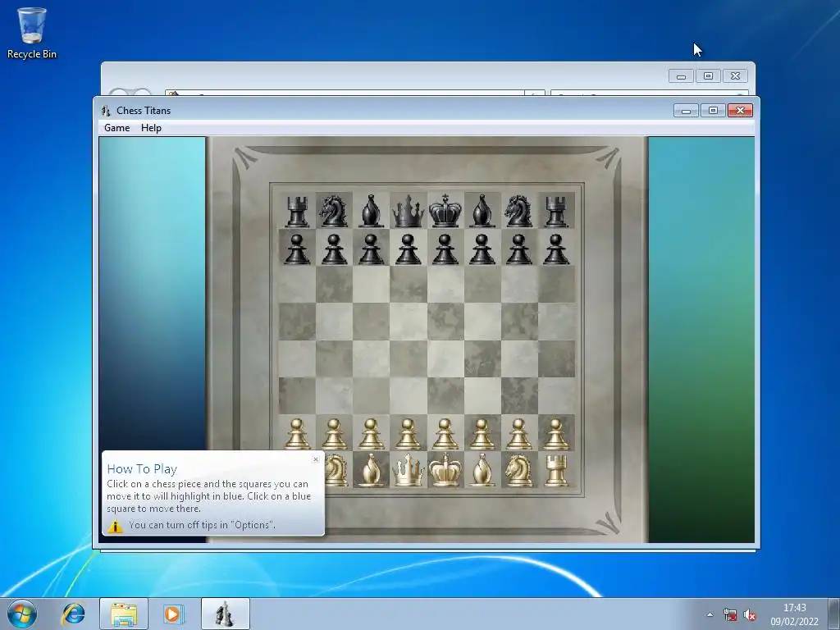Viewport: 840px width, 630px height.
Task: Select the black pawn on the e-file
Action: pyautogui.click(x=445, y=249)
